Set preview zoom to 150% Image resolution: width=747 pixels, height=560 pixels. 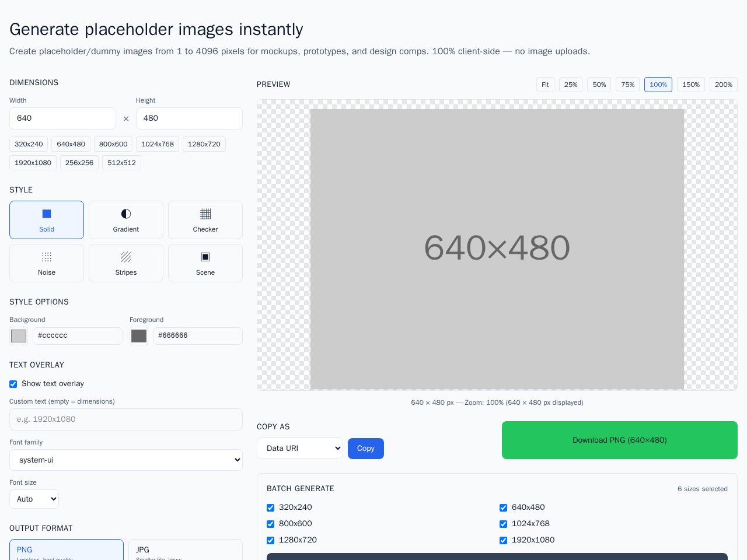coord(691,85)
